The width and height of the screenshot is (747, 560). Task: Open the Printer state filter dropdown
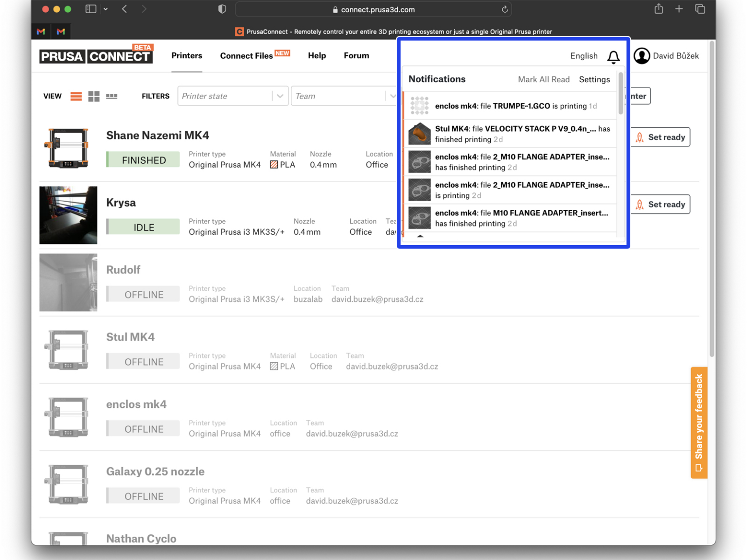233,96
